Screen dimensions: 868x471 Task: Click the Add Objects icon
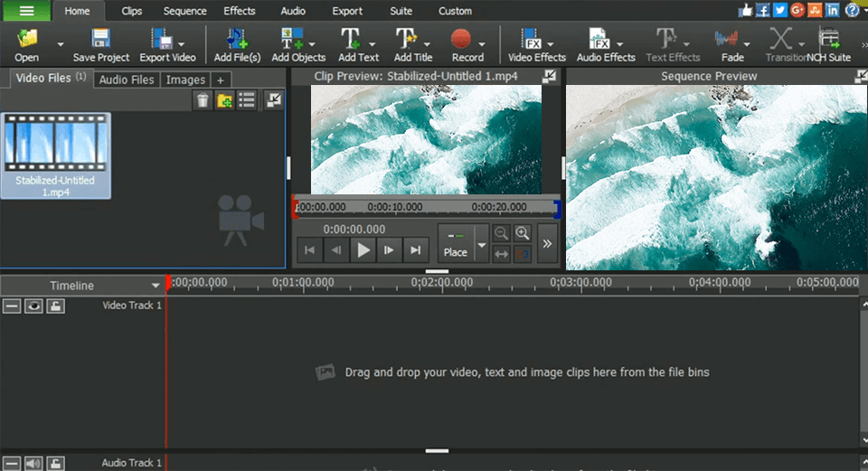(292, 39)
